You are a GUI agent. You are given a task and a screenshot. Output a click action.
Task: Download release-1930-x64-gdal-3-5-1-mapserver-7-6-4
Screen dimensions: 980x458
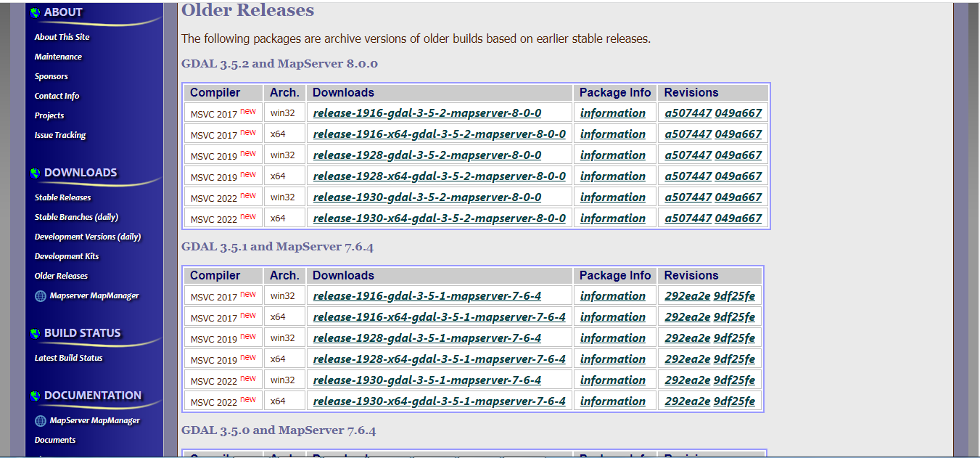coord(440,401)
